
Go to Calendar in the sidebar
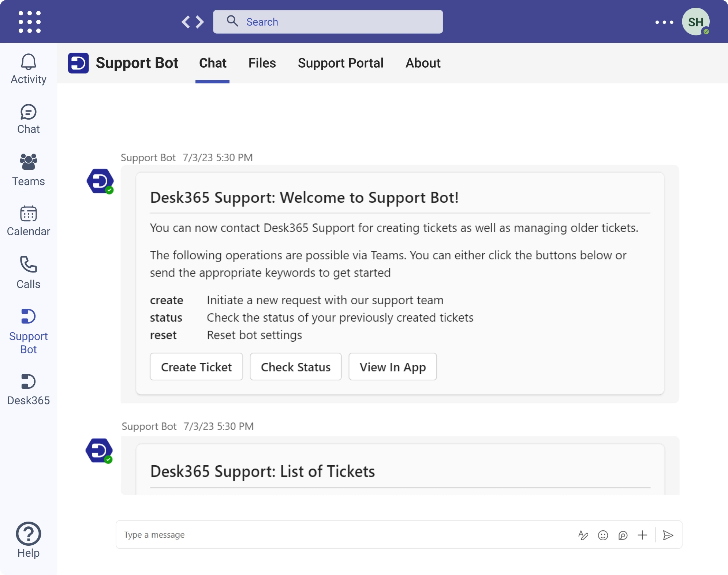pos(29,221)
